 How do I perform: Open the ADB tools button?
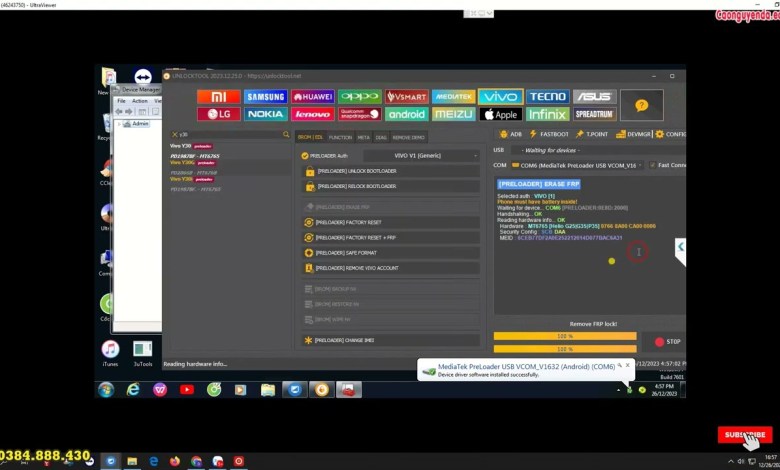pyautogui.click(x=510, y=134)
